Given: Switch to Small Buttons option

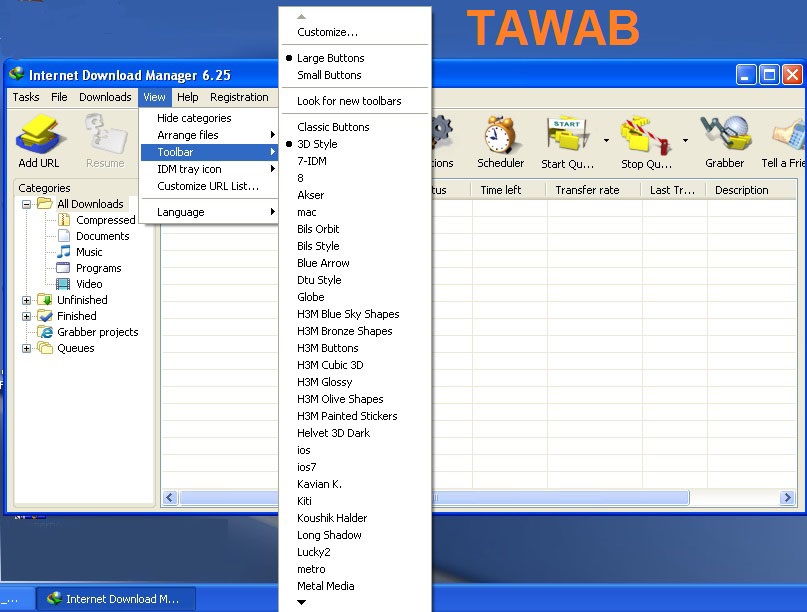Looking at the screenshot, I should (x=329, y=75).
